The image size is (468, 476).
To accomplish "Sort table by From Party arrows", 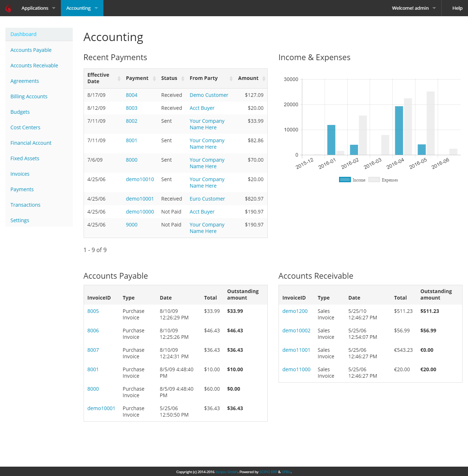I will tap(231, 78).
